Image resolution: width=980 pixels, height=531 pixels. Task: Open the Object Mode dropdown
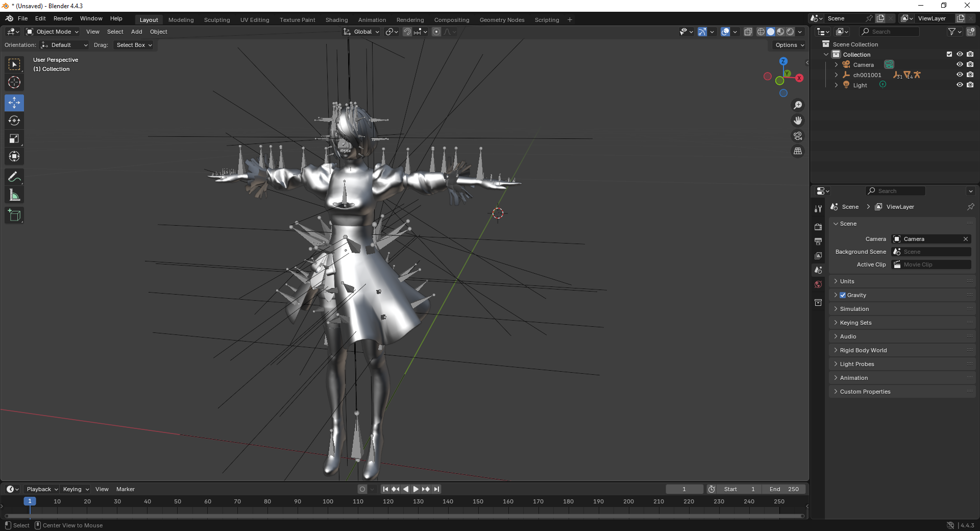(53, 32)
